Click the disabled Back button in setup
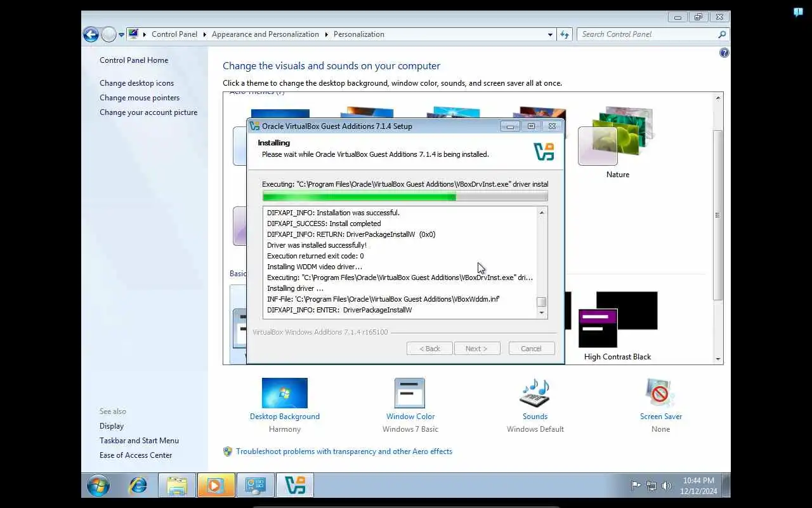 (429, 349)
